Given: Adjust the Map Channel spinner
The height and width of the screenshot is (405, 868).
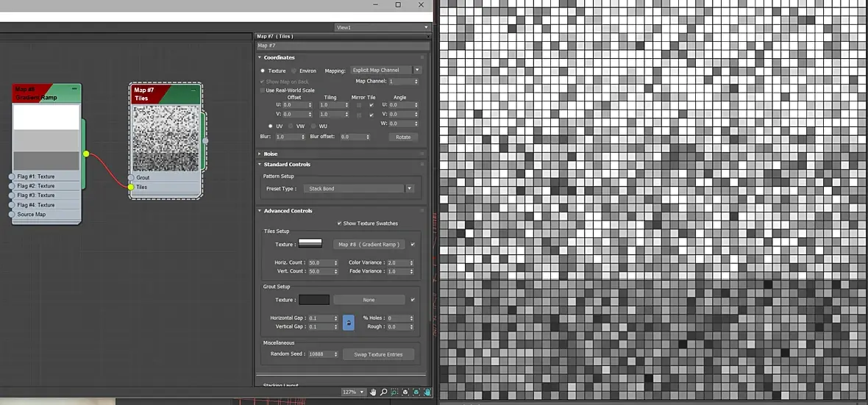Looking at the screenshot, I should pyautogui.click(x=416, y=82).
